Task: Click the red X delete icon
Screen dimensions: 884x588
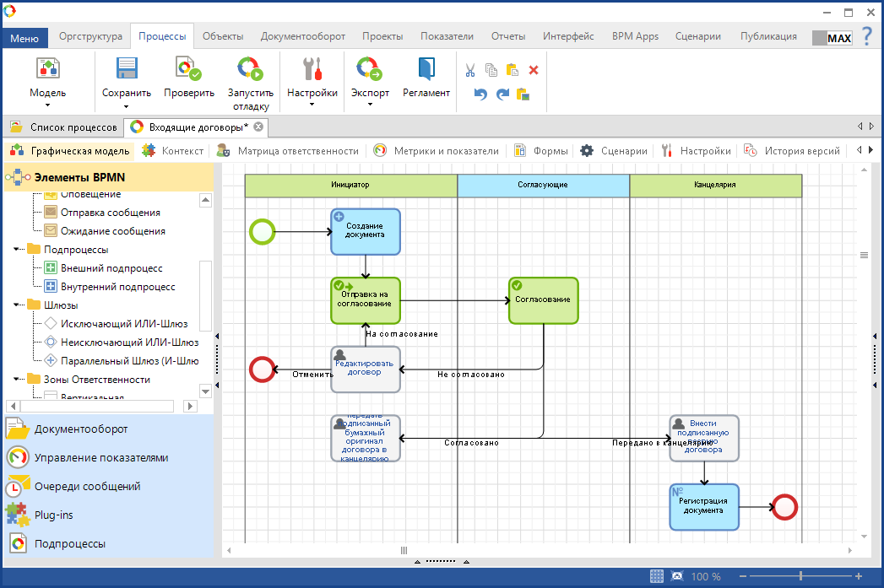Action: (534, 70)
